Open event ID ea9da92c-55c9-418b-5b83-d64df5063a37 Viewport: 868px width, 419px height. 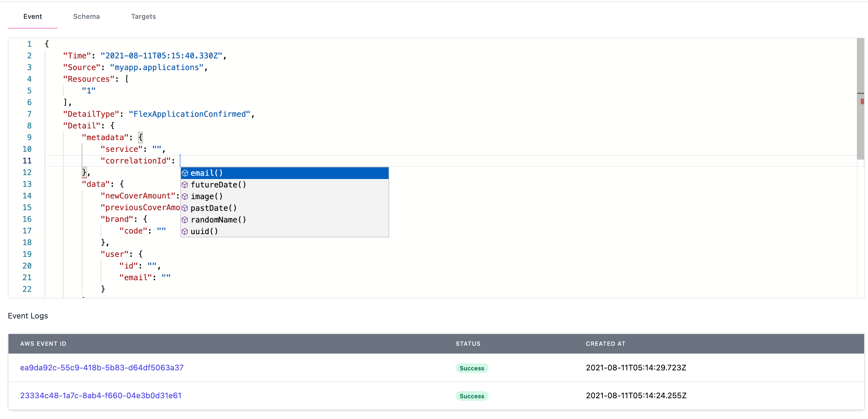click(102, 367)
